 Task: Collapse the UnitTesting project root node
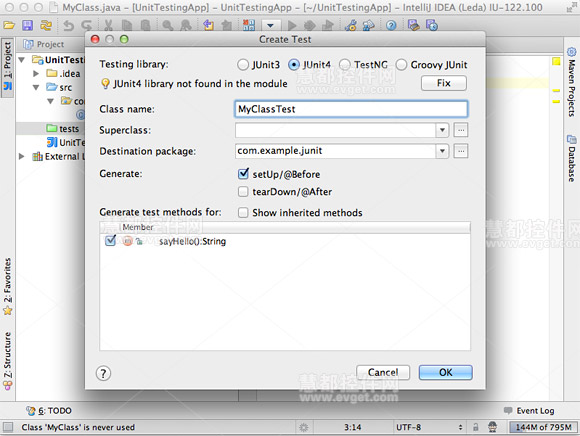point(21,60)
